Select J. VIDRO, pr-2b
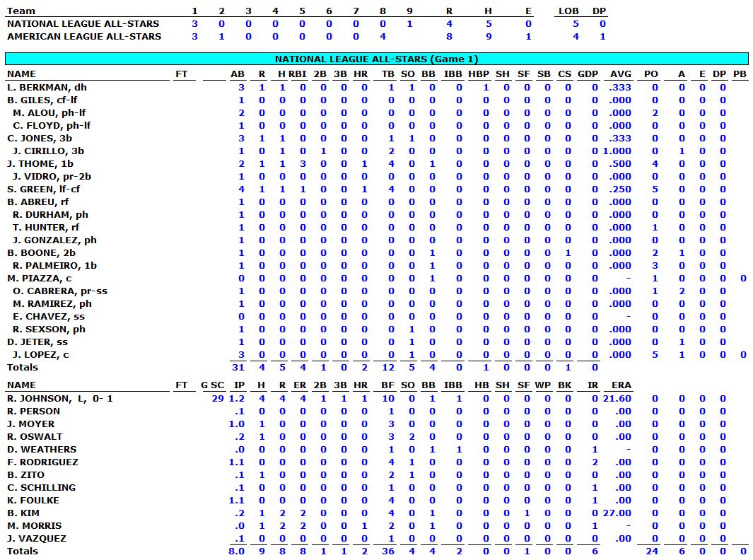 point(52,176)
